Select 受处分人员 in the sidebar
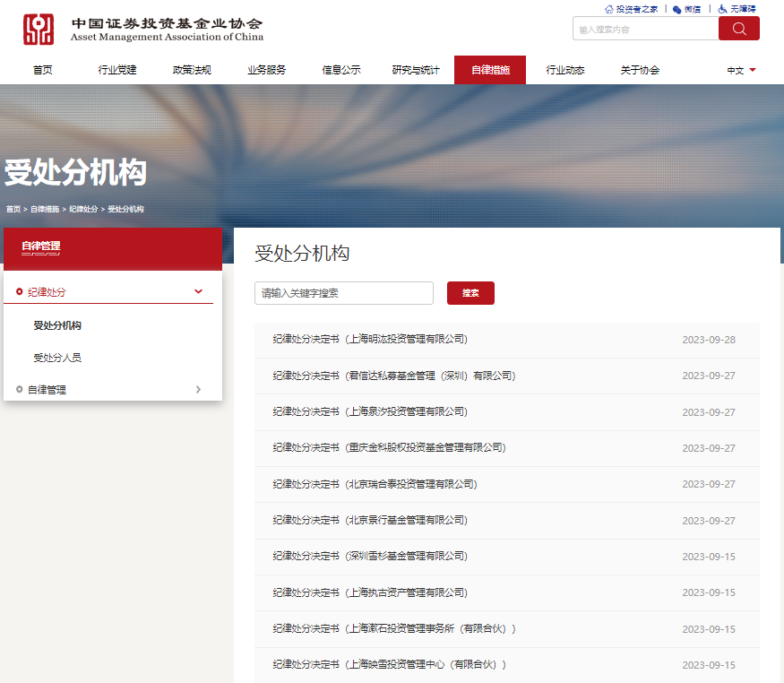This screenshot has width=784, height=683. click(x=57, y=358)
